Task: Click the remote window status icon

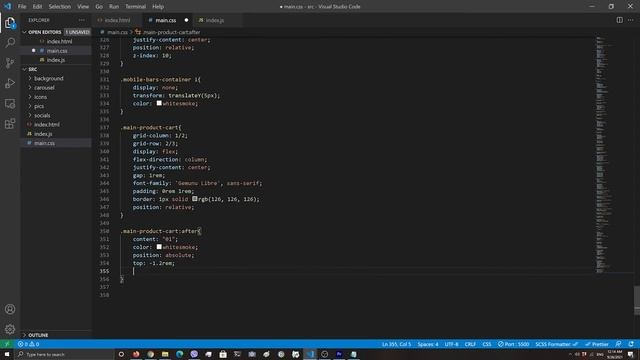Action: [x=7, y=344]
